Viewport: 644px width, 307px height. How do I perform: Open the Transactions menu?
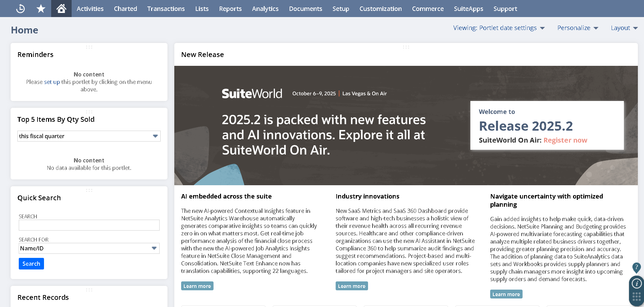[x=166, y=9]
